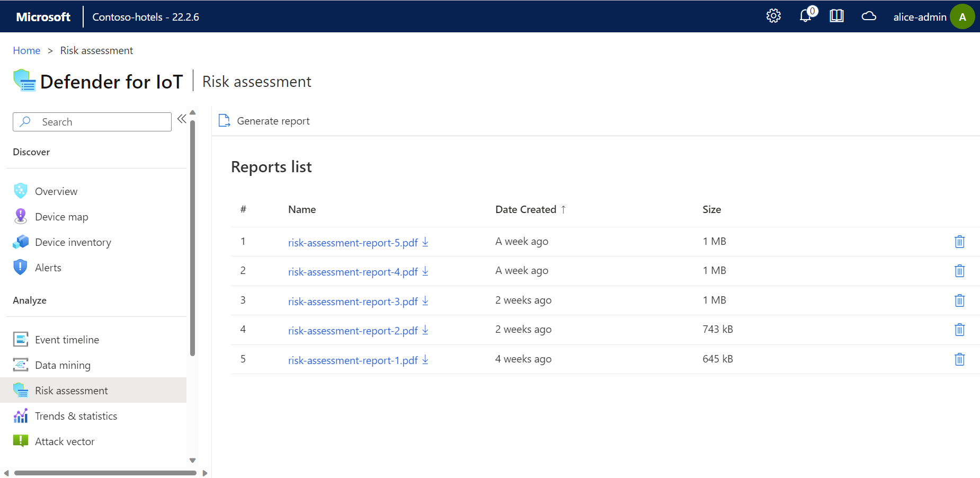Click sidebar scroll up arrow
Screen dimensions: 980x478
[192, 112]
